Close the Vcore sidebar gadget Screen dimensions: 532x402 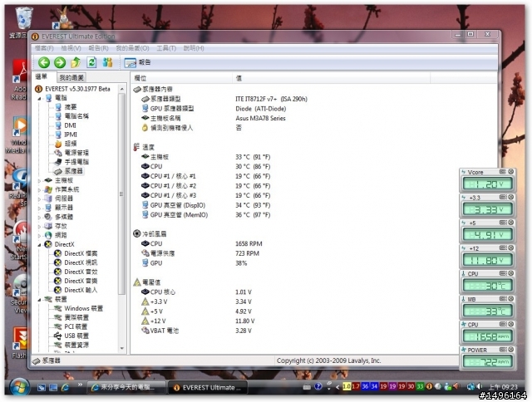click(x=510, y=172)
